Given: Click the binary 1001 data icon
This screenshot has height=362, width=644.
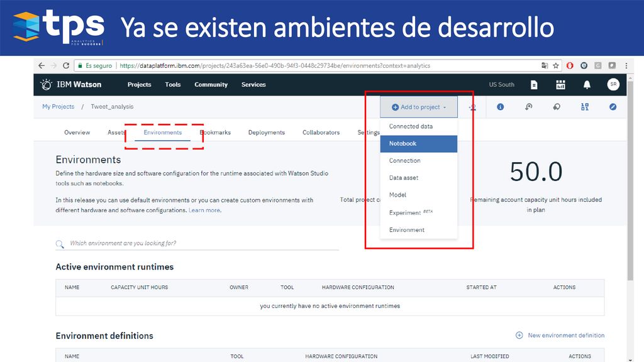Looking at the screenshot, I should (585, 107).
